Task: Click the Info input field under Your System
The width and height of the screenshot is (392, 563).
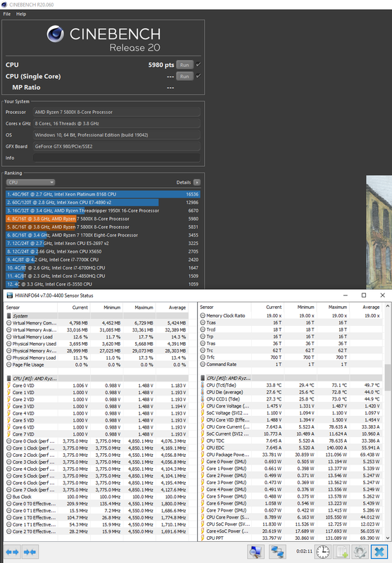Action: [117, 158]
